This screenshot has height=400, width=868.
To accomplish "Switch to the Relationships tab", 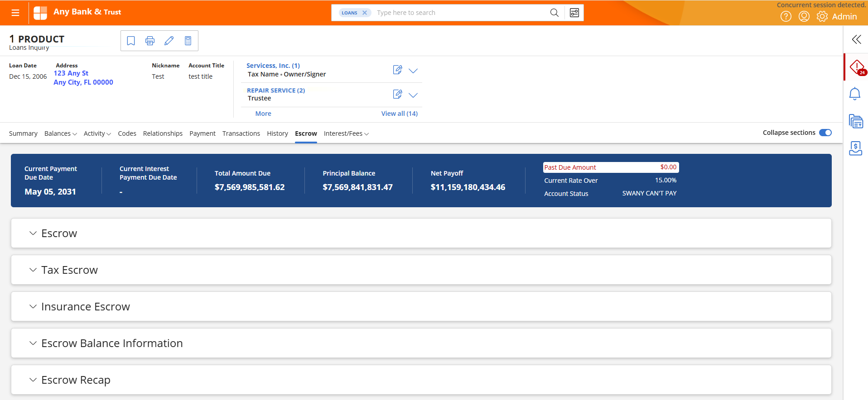I will pyautogui.click(x=163, y=133).
